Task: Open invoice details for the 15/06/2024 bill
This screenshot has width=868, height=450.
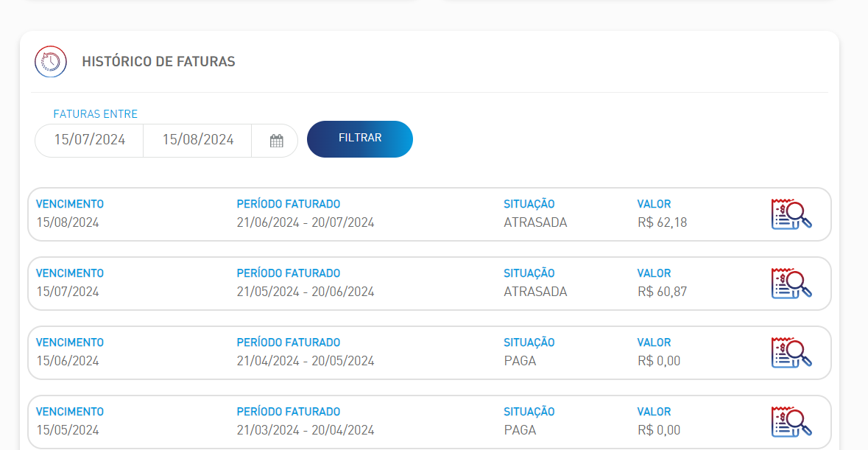Action: [791, 353]
